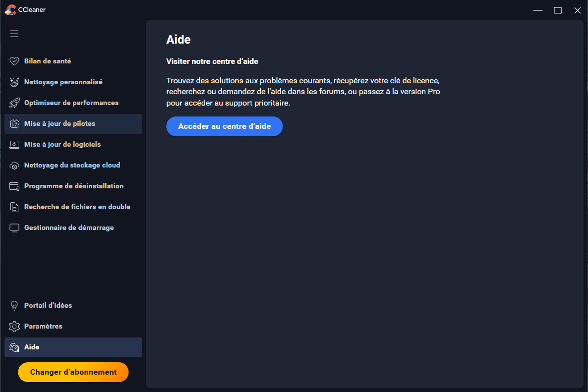Click the chip icon for Mise à jour de pilotes
588x392 pixels.
tap(14, 124)
